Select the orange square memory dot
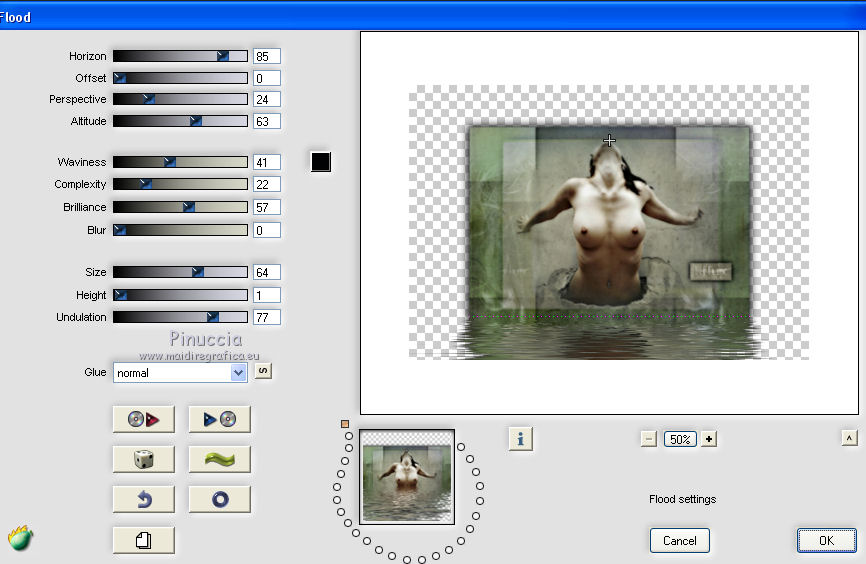Screen dimensions: 866x564 click(345, 424)
